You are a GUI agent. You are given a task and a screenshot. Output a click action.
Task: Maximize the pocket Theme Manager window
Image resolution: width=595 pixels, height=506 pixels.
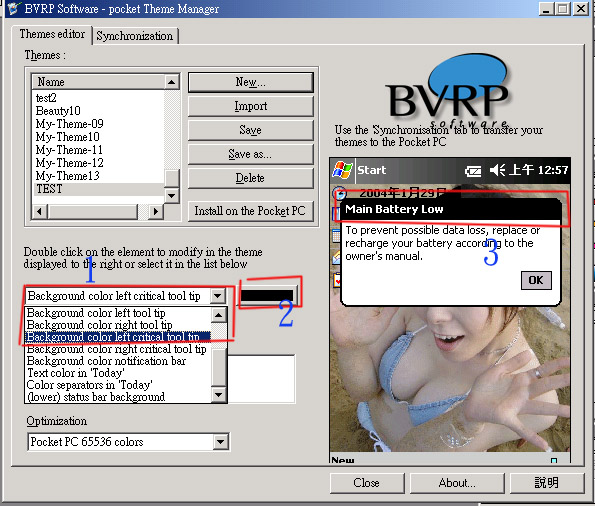[x=563, y=8]
